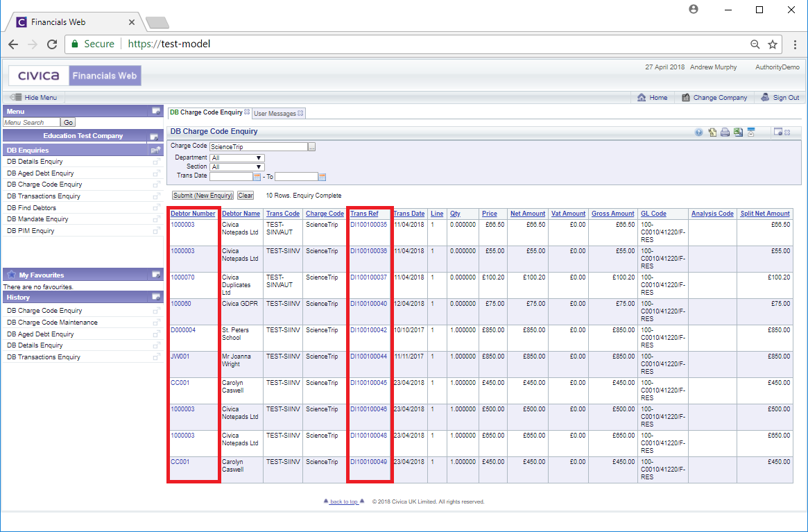Hide Menu sidebar
Screen dimensions: 808x532
coord(34,97)
